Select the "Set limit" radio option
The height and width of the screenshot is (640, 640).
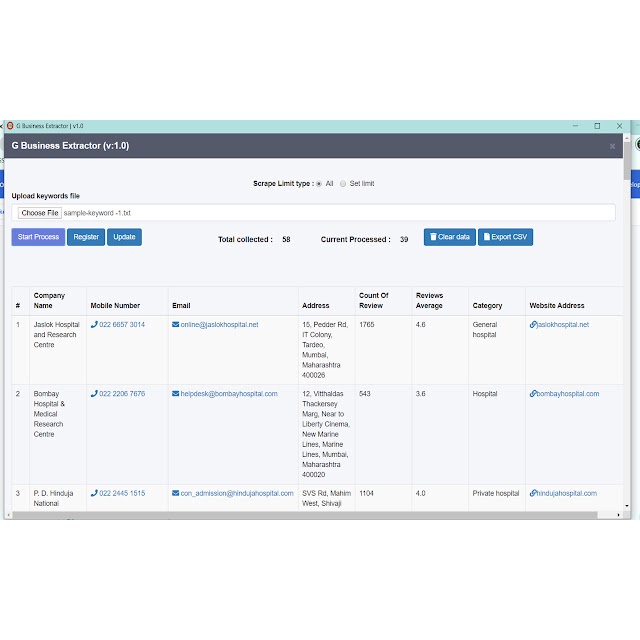(x=343, y=184)
